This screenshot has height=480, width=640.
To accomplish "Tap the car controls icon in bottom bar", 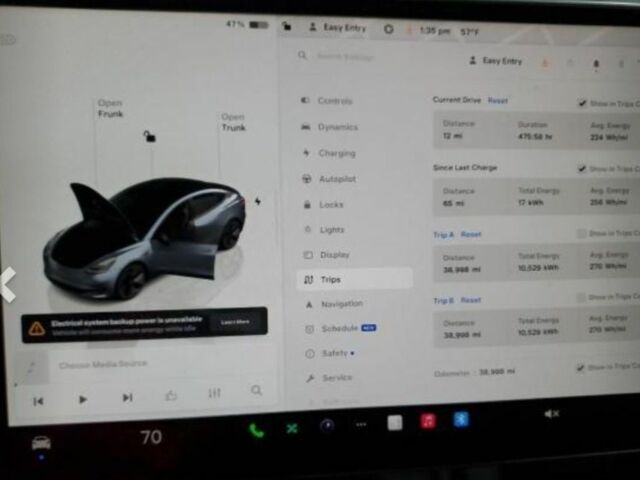I will pos(41,442).
